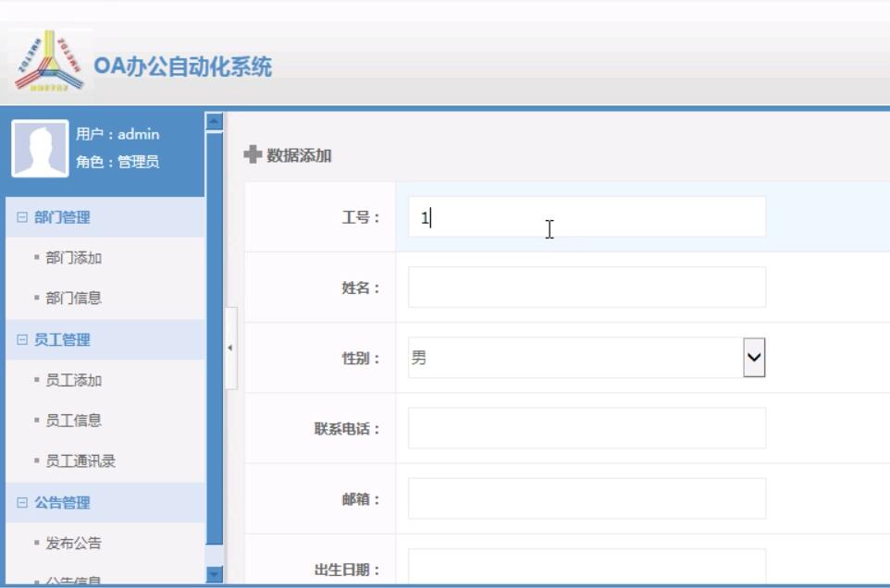Collapse the 部门管理 section

[x=22, y=217]
